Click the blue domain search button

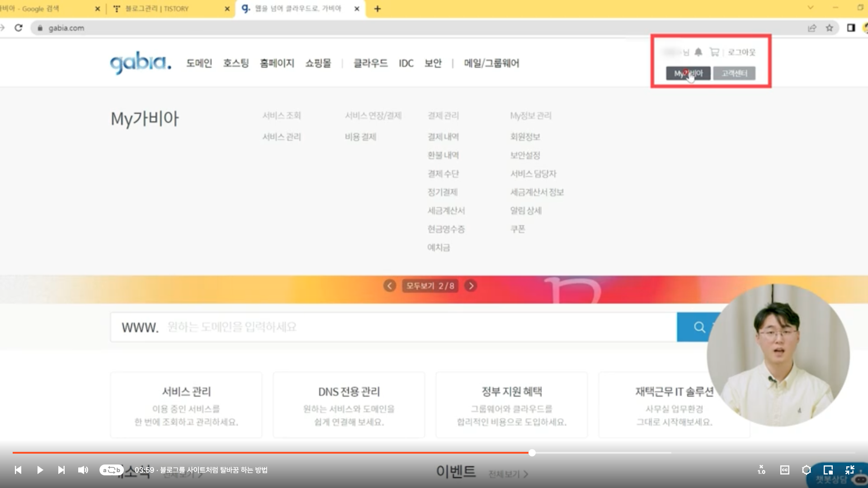pos(699,327)
